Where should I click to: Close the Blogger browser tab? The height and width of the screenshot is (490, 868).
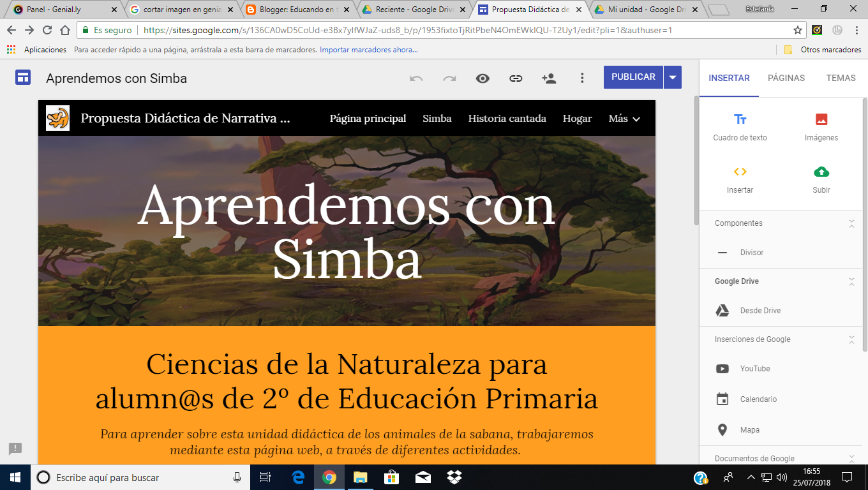click(x=347, y=10)
